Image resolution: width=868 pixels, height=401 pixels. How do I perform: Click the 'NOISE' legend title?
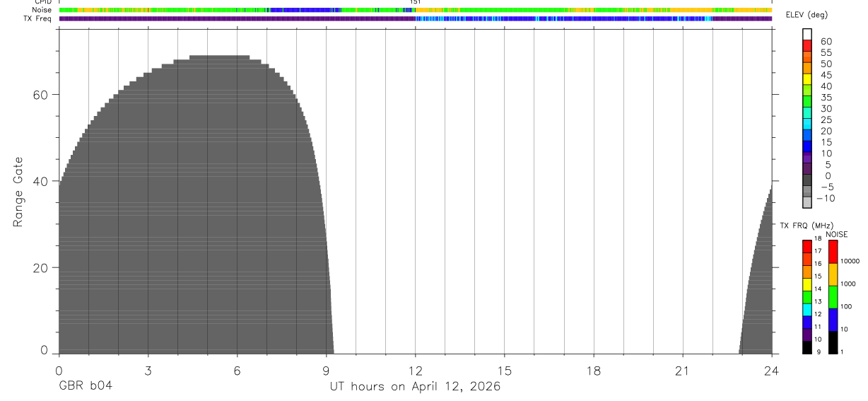tap(837, 234)
